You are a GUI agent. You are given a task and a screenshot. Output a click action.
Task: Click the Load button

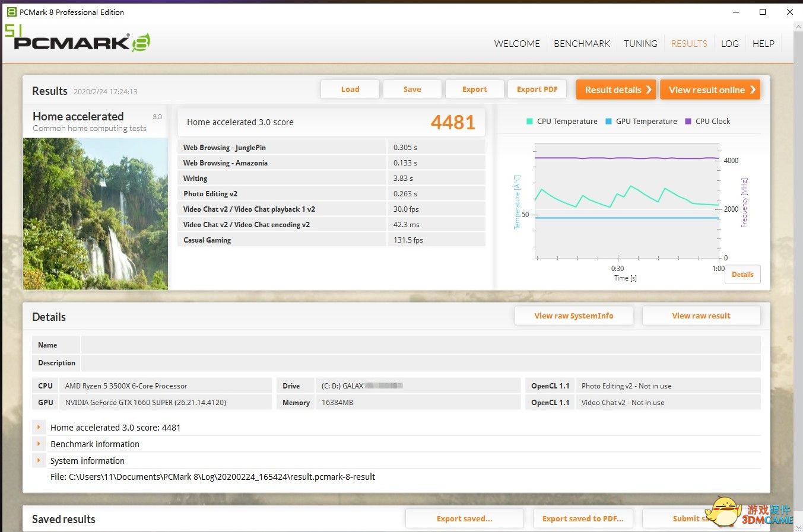350,90
